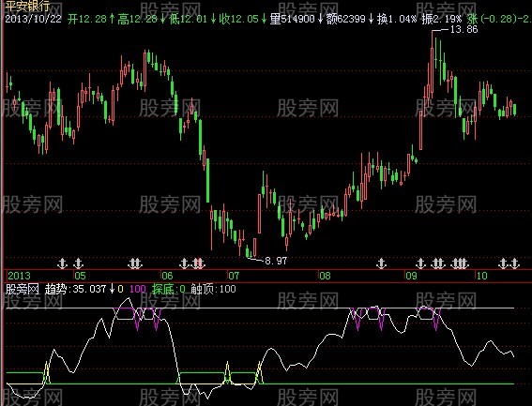Click the 趋势:35.037 indicator value
This screenshot has width=532, height=406.
pos(76,290)
